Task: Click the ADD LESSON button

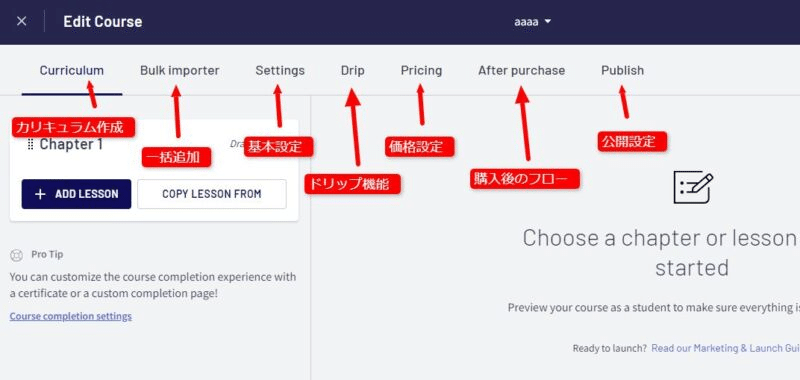Action: click(x=76, y=194)
